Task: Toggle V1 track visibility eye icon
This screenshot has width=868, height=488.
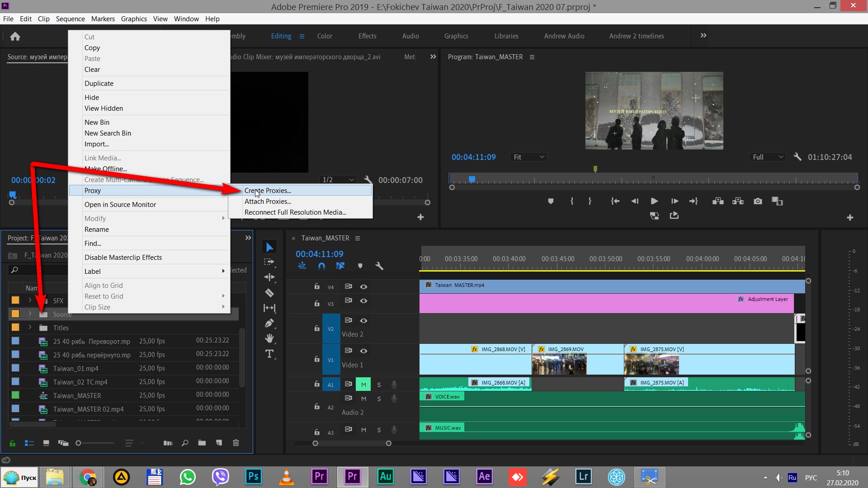Action: click(x=363, y=351)
